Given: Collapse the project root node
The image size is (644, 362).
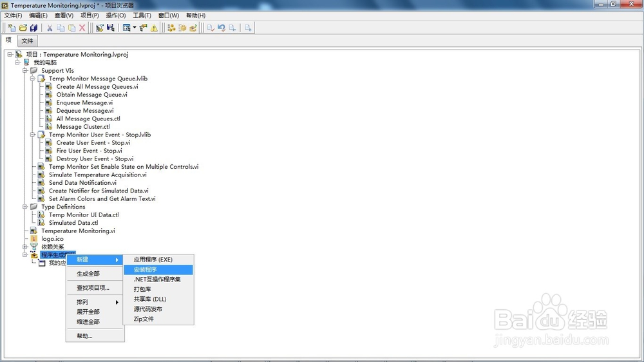Looking at the screenshot, I should (x=10, y=54).
